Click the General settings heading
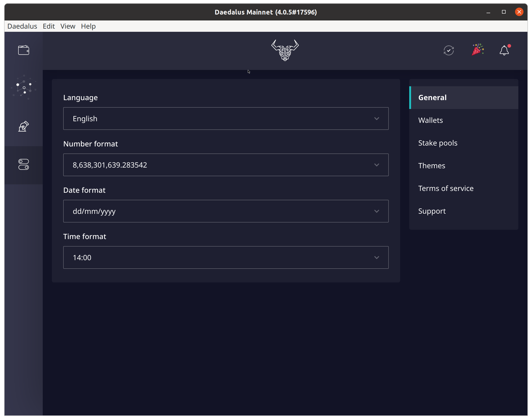Image resolution: width=532 pixels, height=420 pixels. [x=432, y=97]
